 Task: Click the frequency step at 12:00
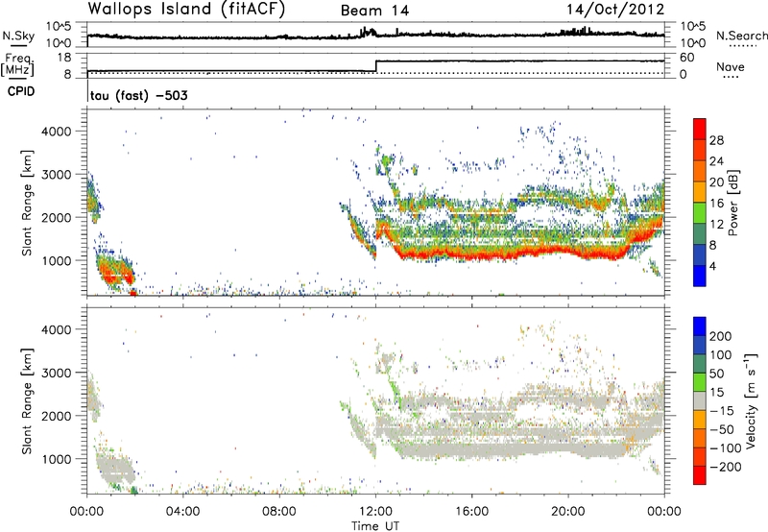[375, 66]
